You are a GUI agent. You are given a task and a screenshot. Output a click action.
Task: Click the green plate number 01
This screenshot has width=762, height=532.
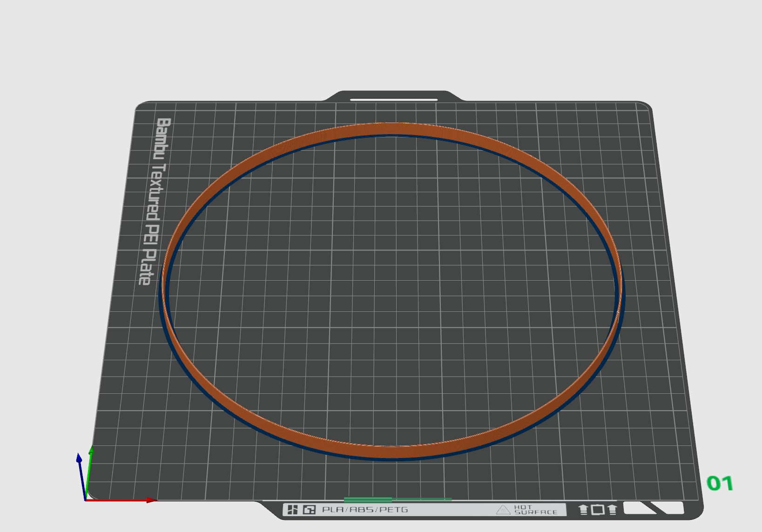pyautogui.click(x=720, y=484)
